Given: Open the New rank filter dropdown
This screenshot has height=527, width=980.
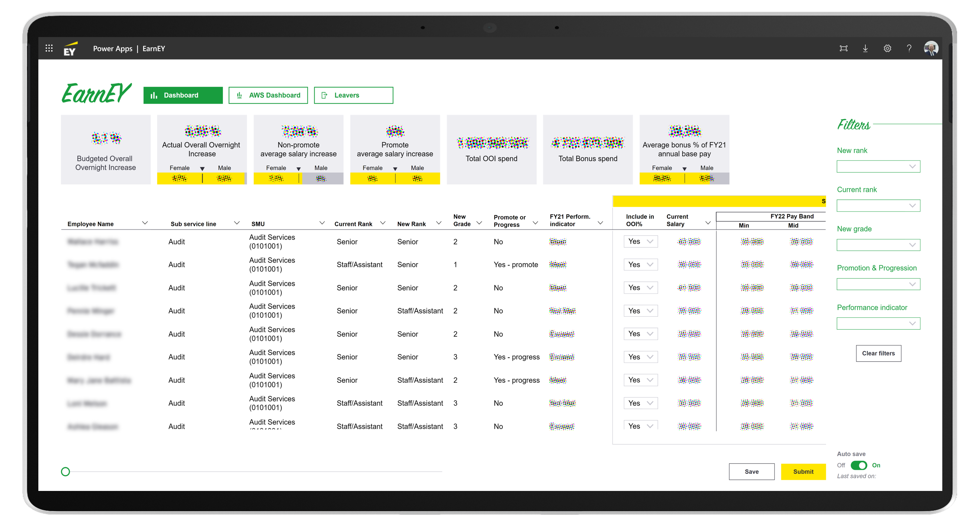Looking at the screenshot, I should click(x=878, y=166).
